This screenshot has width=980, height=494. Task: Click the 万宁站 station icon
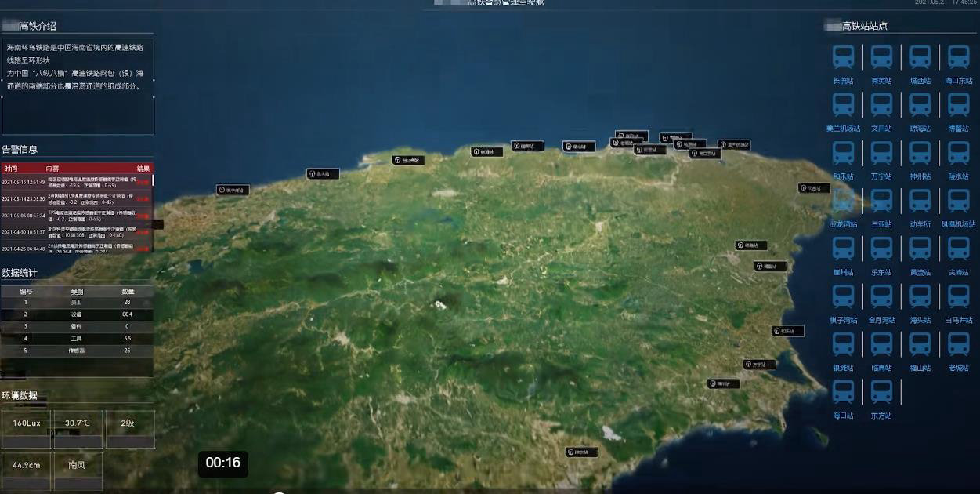pyautogui.click(x=881, y=154)
